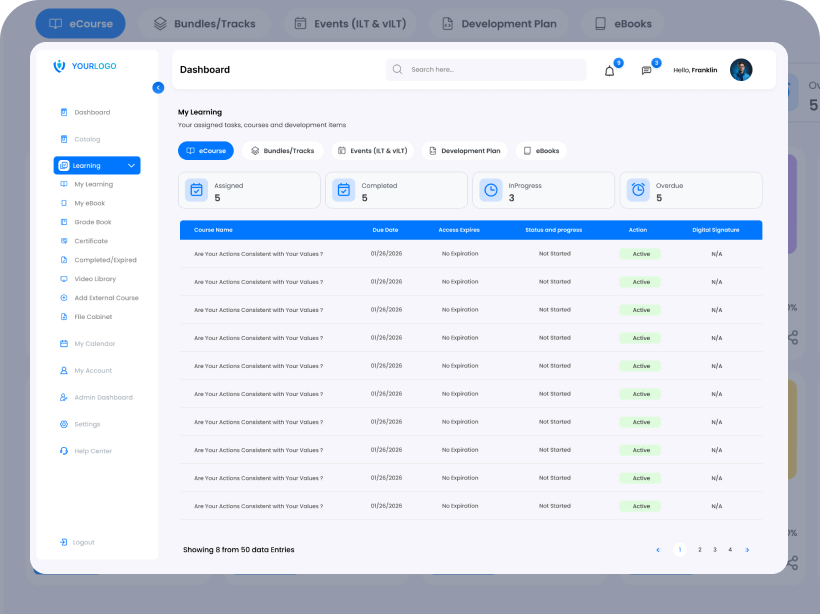Screen dimensions: 820x614
Task: Open the chat messages icon
Action: (x=646, y=71)
